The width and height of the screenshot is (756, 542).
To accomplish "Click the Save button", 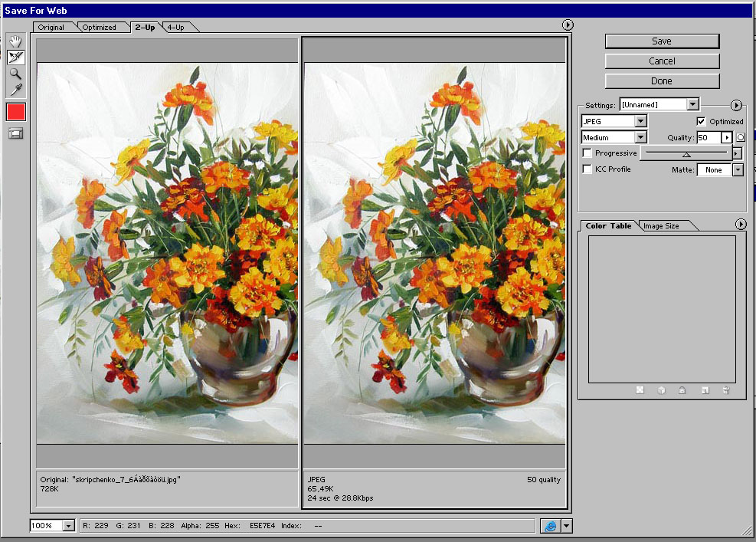I will coord(662,41).
